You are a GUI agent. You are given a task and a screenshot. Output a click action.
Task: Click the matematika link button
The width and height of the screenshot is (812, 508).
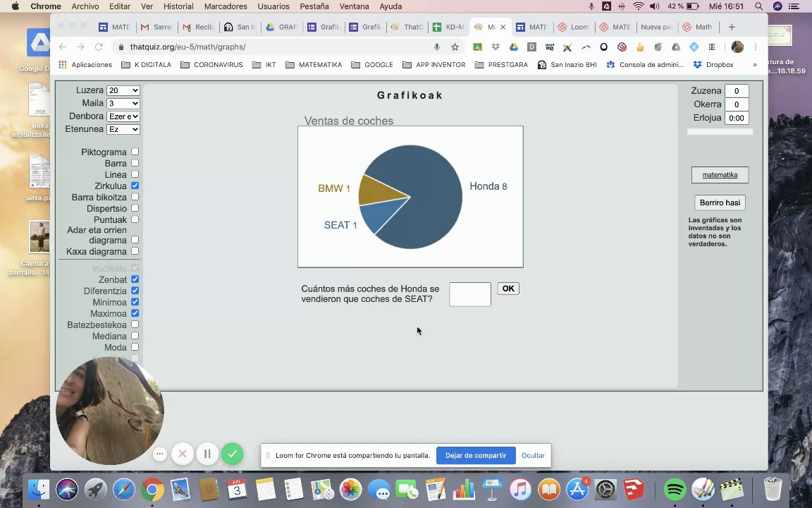[720, 175]
